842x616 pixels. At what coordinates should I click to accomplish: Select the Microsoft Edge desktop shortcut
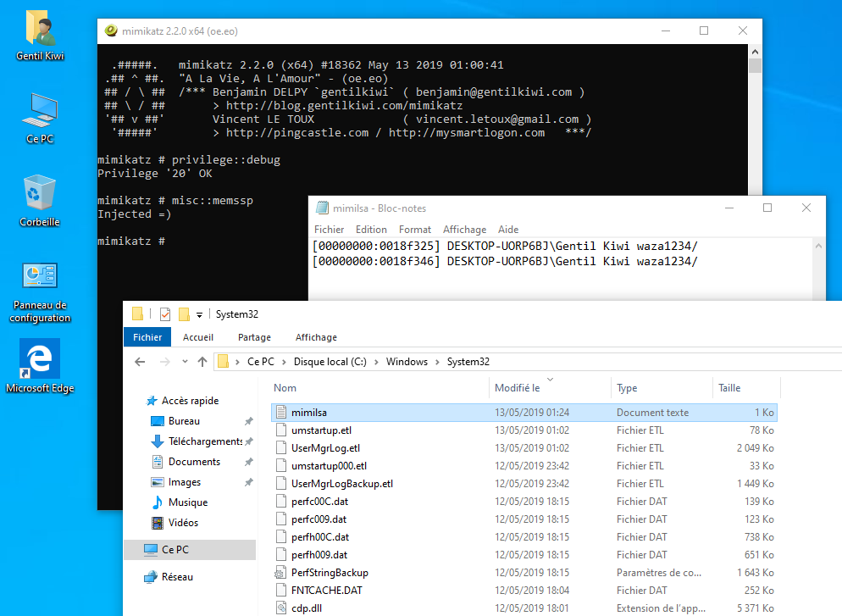[40, 366]
